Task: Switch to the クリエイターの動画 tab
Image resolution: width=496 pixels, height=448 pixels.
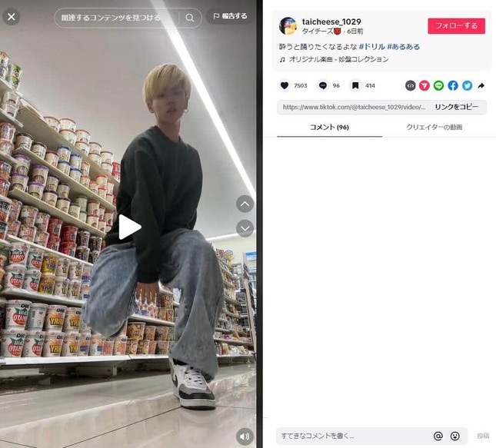Action: [x=434, y=127]
